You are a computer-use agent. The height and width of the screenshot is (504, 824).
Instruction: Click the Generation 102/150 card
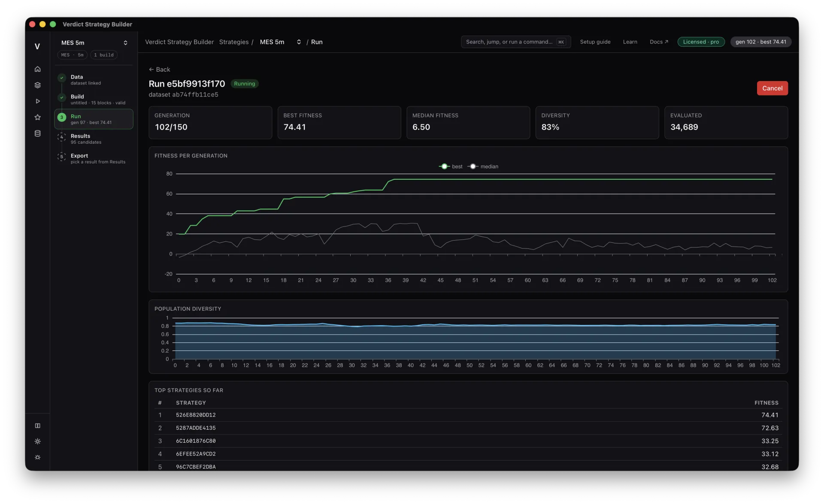click(x=210, y=122)
